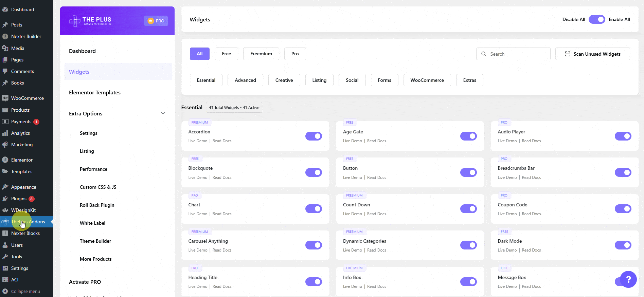Click the Settings icon in WordPress sidebar
This screenshot has height=297, width=644.
point(5,268)
